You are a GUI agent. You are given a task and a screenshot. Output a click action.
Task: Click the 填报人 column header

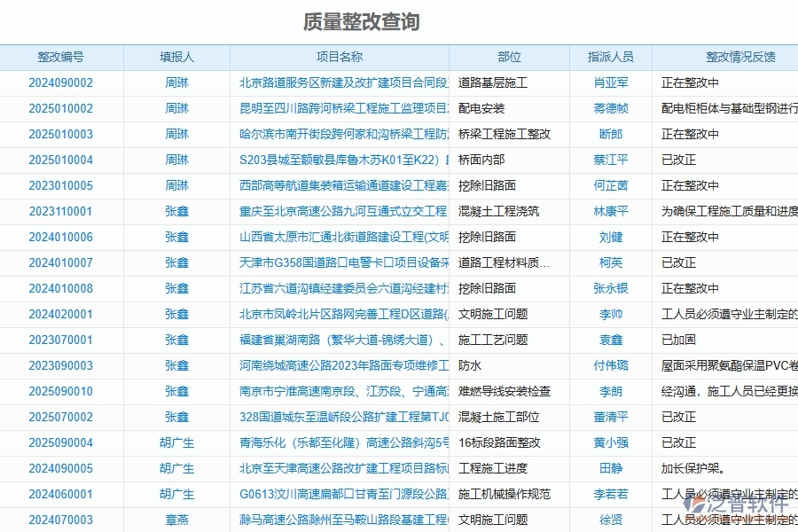coord(175,57)
